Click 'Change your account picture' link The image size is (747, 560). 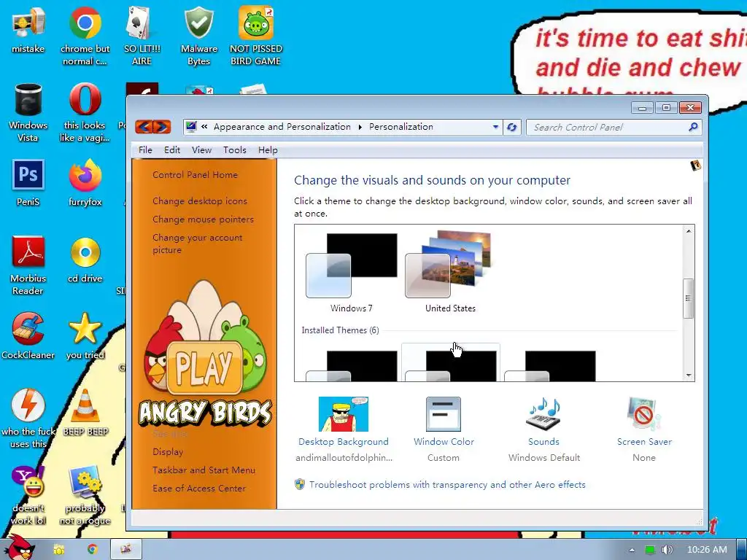click(x=197, y=244)
